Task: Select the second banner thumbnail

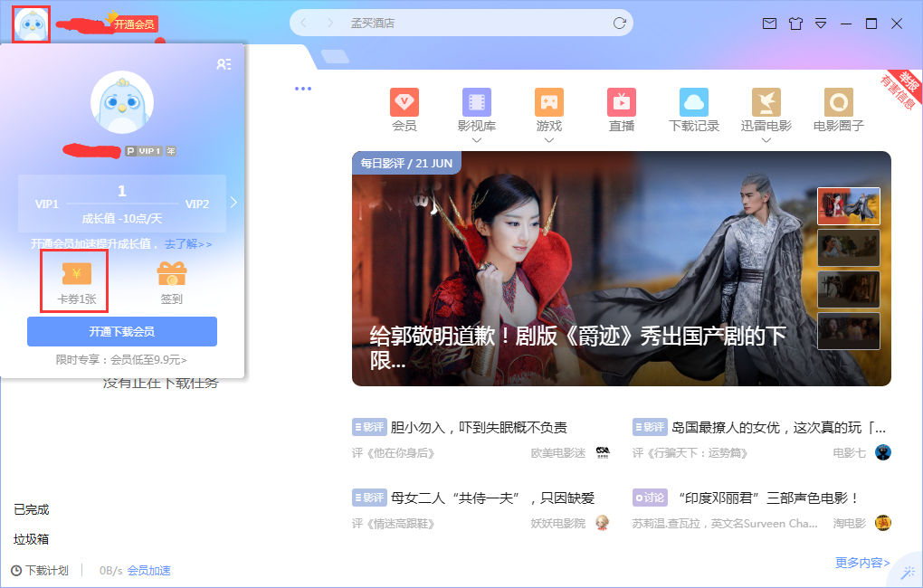Action: coord(848,248)
